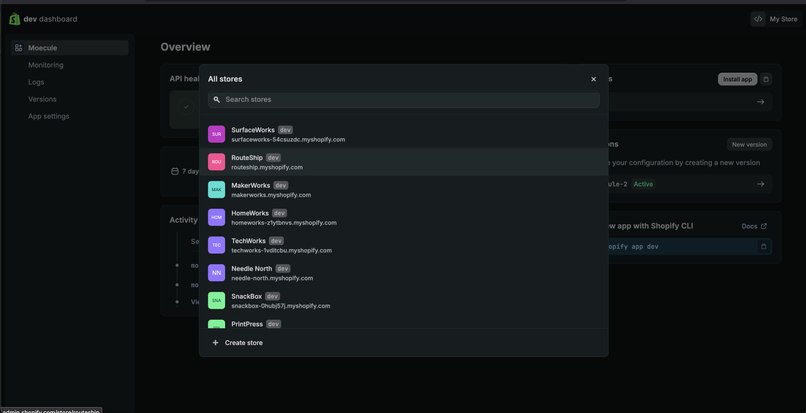Click the API health check icon
The image size is (806, 413).
coord(186,107)
